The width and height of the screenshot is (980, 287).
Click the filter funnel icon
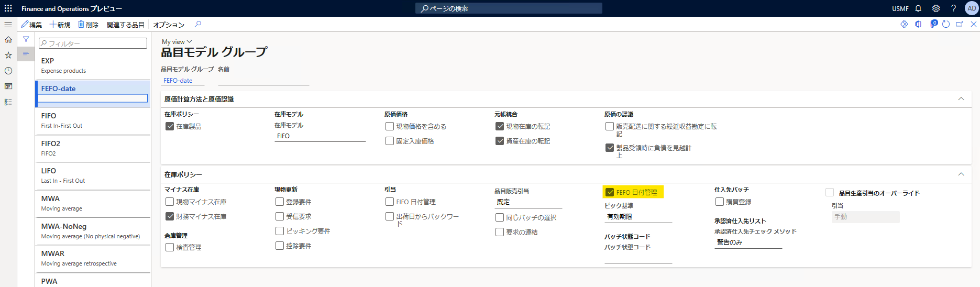coord(26,39)
